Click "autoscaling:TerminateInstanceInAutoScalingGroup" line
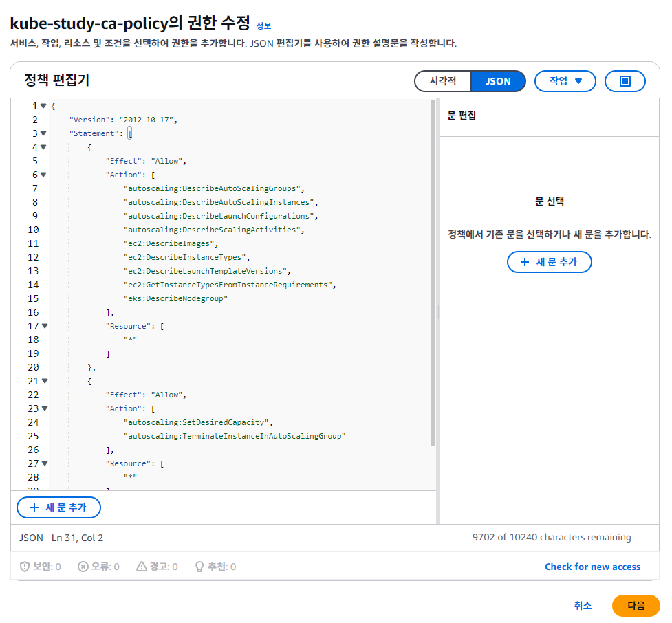 pyautogui.click(x=235, y=436)
